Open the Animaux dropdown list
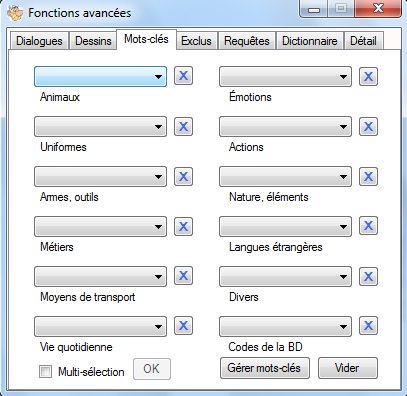Viewport: 407px width, 396px height. coord(100,77)
